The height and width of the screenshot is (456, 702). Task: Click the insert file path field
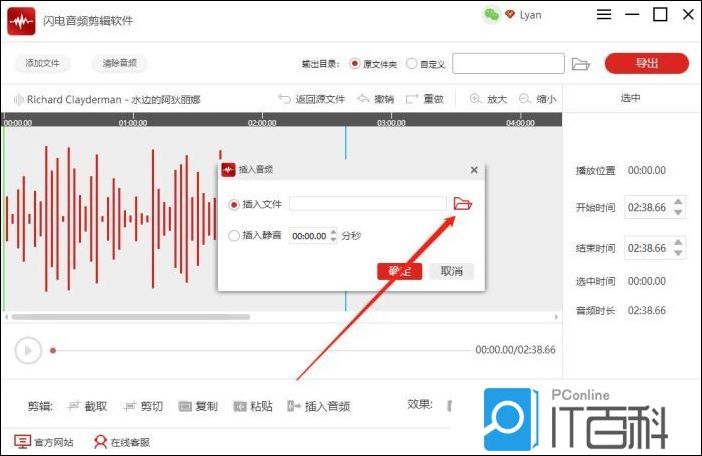[x=368, y=204]
